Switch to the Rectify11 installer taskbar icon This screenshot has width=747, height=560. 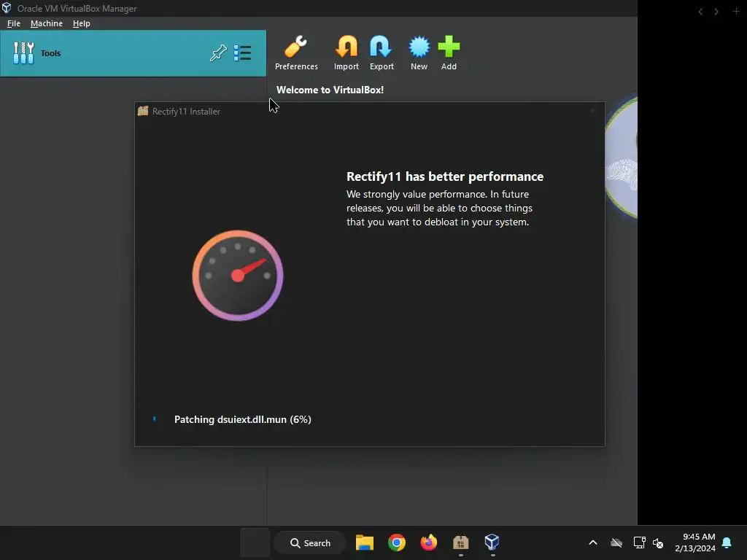point(461,542)
